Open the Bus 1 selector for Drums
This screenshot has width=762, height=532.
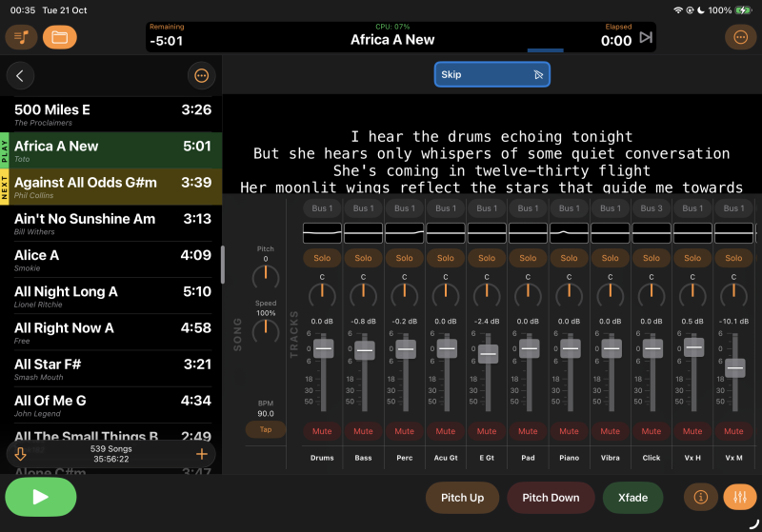[x=322, y=208]
